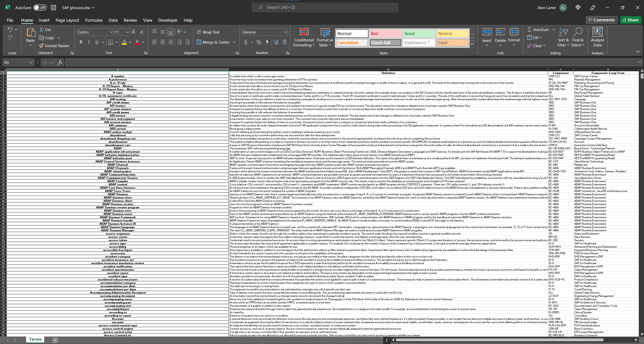Click the Save disk icon
The width and height of the screenshot is (644, 344).
click(53, 8)
